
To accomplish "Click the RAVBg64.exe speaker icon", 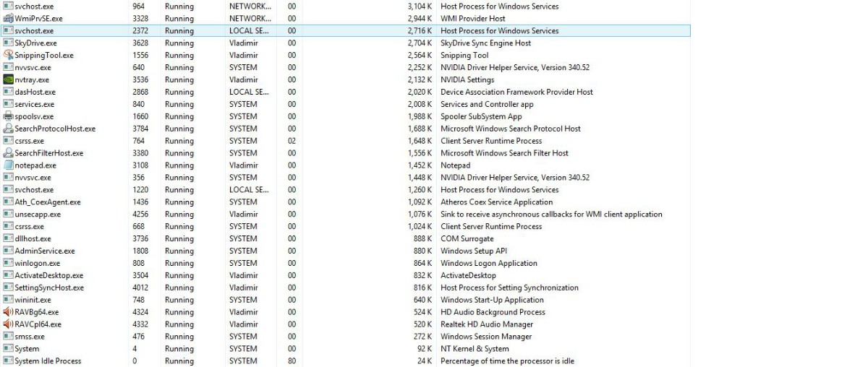I will pyautogui.click(x=8, y=312).
